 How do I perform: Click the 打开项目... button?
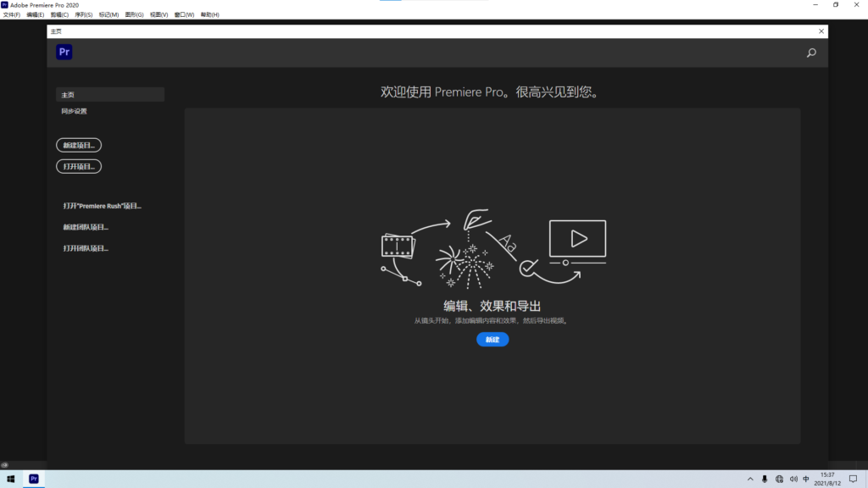[x=79, y=166]
